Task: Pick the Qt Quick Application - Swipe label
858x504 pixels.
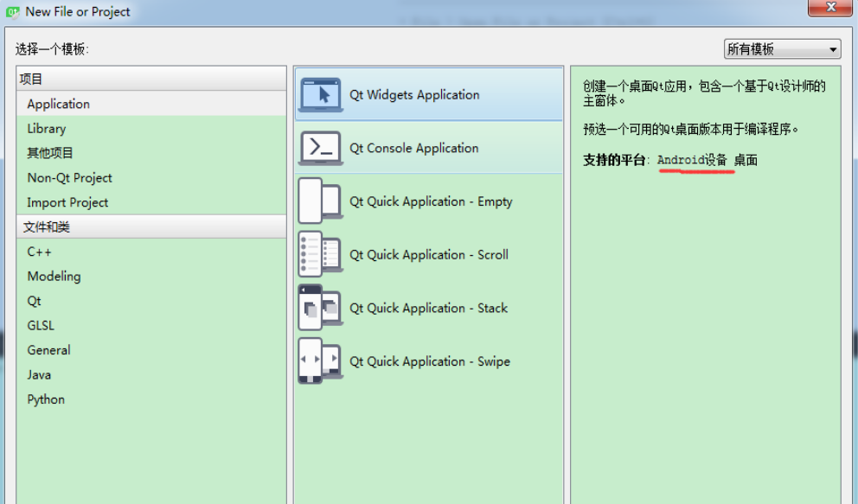Action: (x=430, y=361)
